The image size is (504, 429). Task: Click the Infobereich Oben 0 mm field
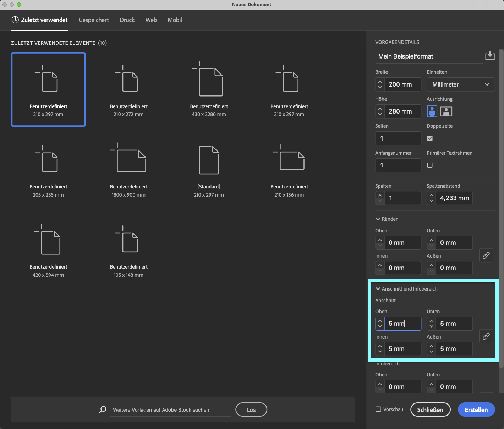click(x=403, y=386)
